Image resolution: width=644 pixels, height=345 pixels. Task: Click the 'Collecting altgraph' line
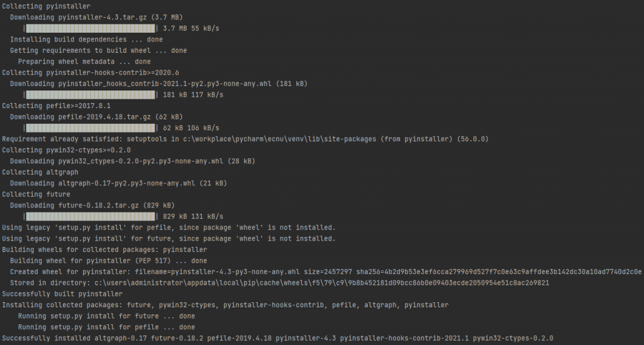[x=40, y=172]
